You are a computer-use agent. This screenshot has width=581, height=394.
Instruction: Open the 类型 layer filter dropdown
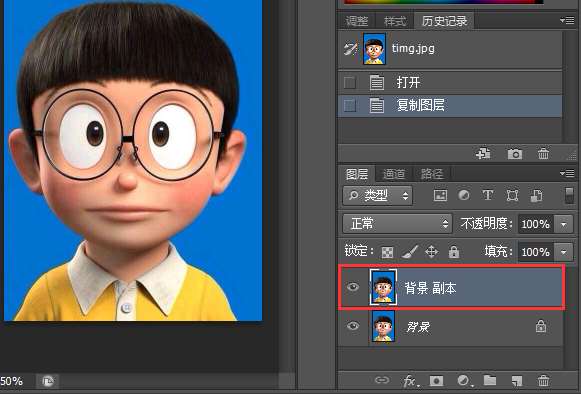[x=378, y=195]
